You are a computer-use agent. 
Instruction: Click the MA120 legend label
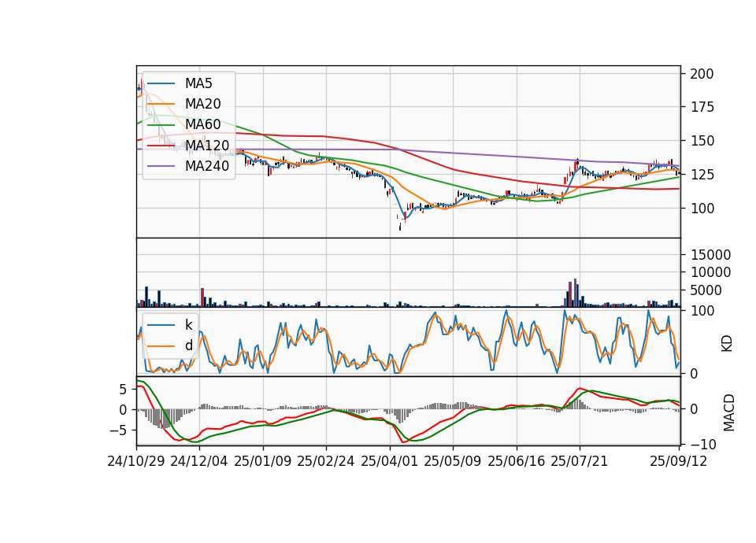207,145
